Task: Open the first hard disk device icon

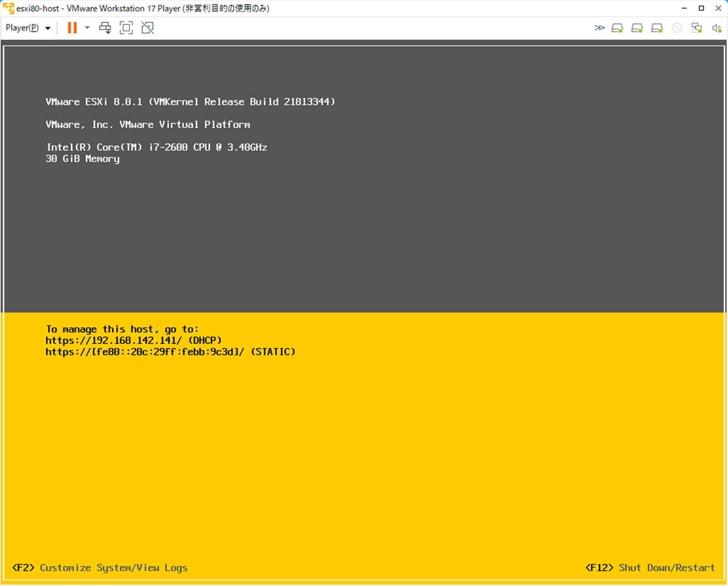Action: coord(617,28)
